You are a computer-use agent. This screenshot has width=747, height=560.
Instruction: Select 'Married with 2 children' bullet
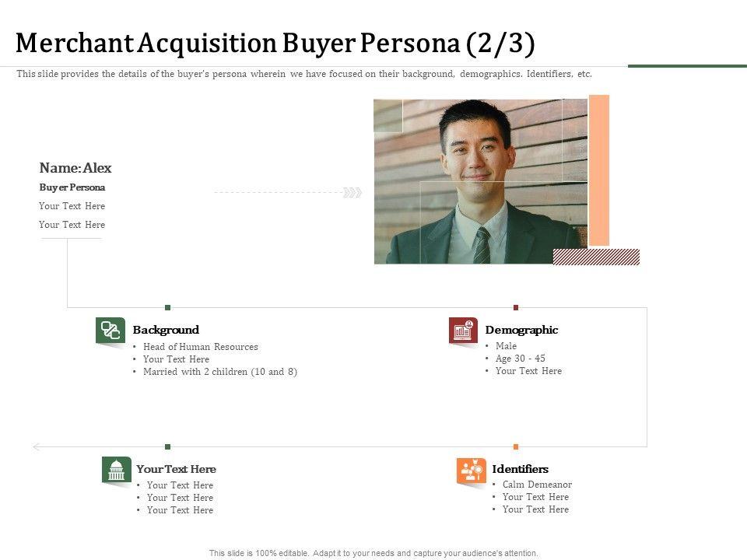[x=220, y=372]
